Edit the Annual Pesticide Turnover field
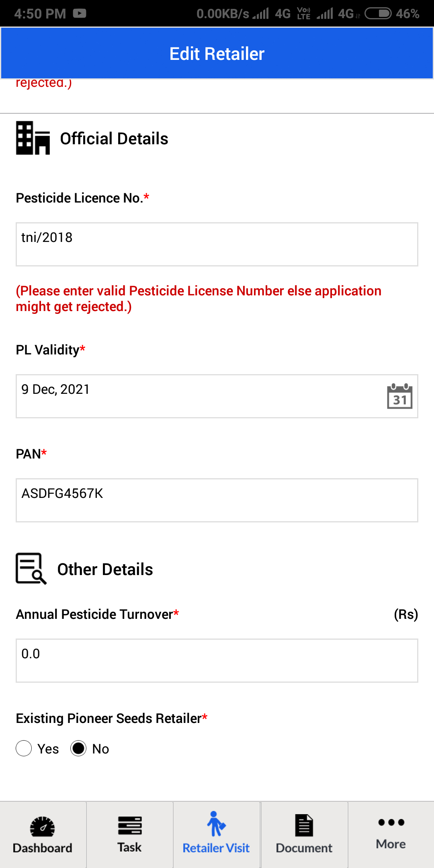The image size is (434, 868). tap(217, 661)
